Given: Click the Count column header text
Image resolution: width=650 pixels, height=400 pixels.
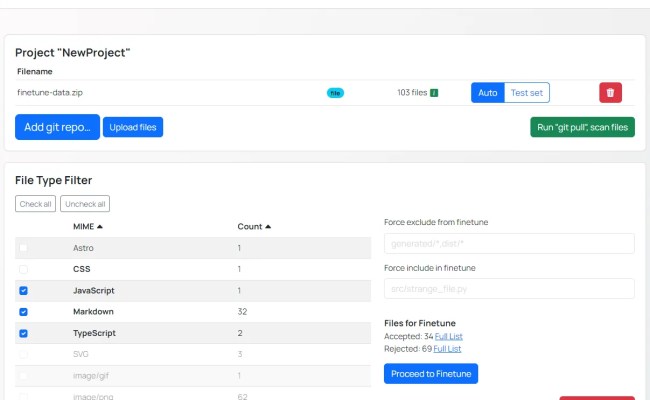Looking at the screenshot, I should pyautogui.click(x=250, y=226).
